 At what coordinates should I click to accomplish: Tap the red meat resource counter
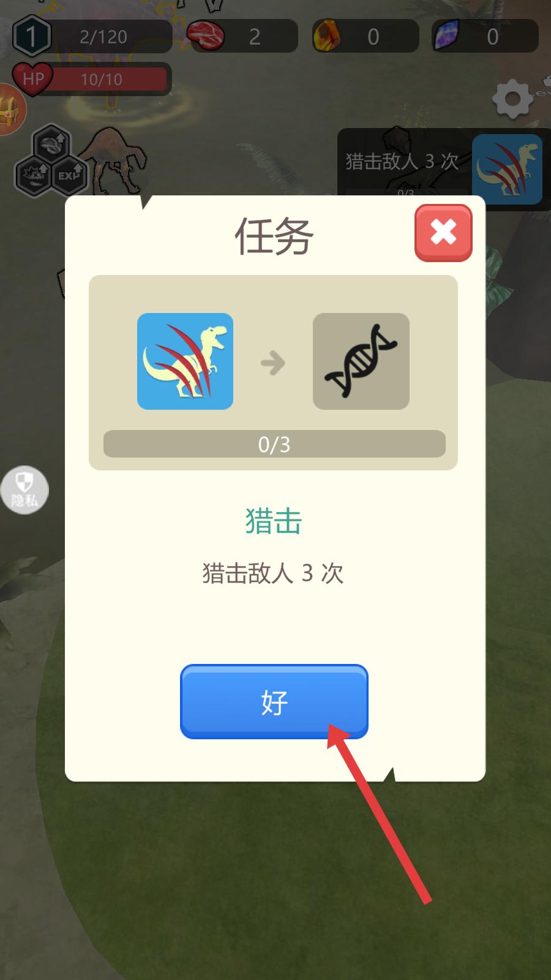pyautogui.click(x=243, y=36)
